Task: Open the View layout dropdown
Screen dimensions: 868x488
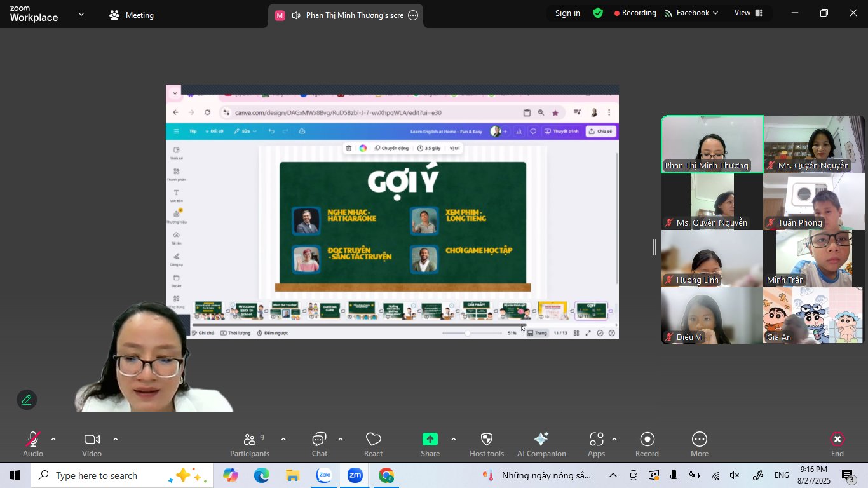Action: click(748, 13)
